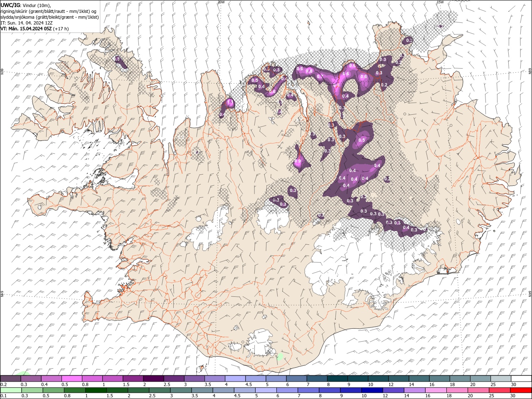
Task: Pick snow-scale swatch between 0.4 and 0.5
Action: click(x=52, y=379)
